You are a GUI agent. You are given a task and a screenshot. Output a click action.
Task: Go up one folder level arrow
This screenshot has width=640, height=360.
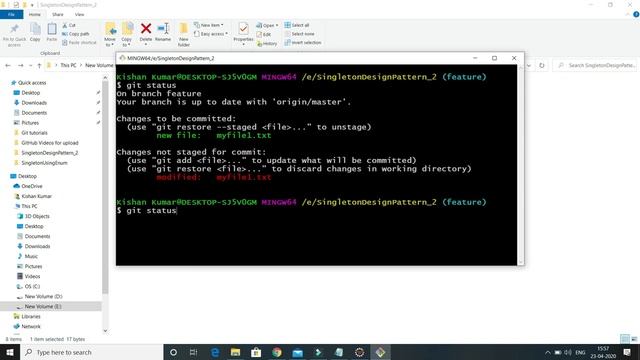coord(39,65)
